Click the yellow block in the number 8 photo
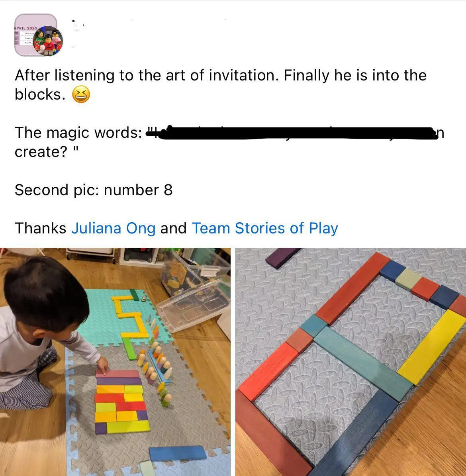Viewport: 466px width, 476px height. (x=432, y=346)
